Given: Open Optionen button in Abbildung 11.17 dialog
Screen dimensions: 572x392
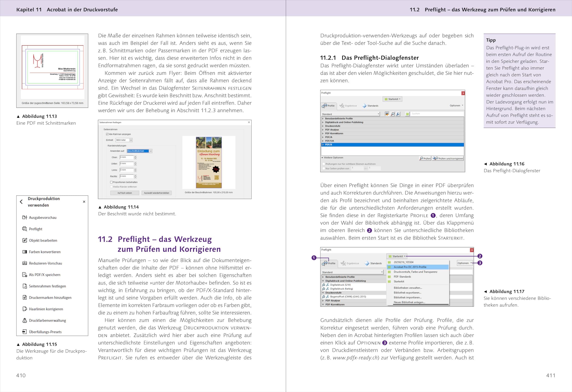Looking at the screenshot, I should [x=465, y=263].
